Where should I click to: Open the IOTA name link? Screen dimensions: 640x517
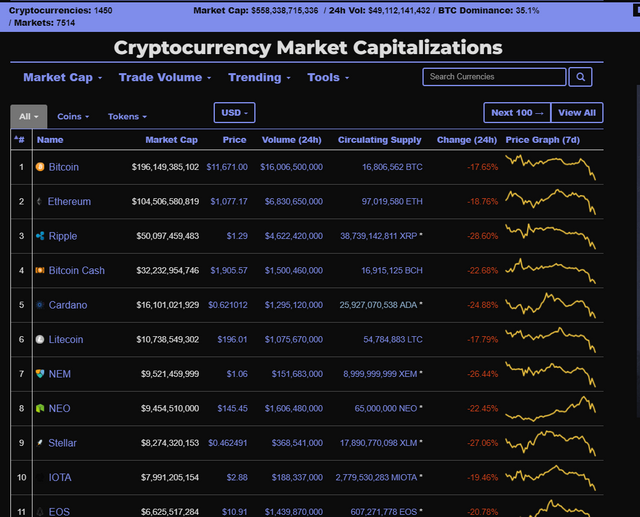pos(60,477)
